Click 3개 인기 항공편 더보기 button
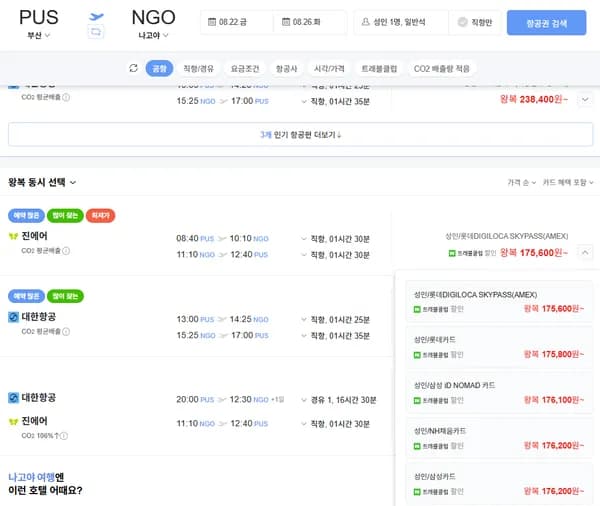This screenshot has height=506, width=600. pyautogui.click(x=300, y=135)
